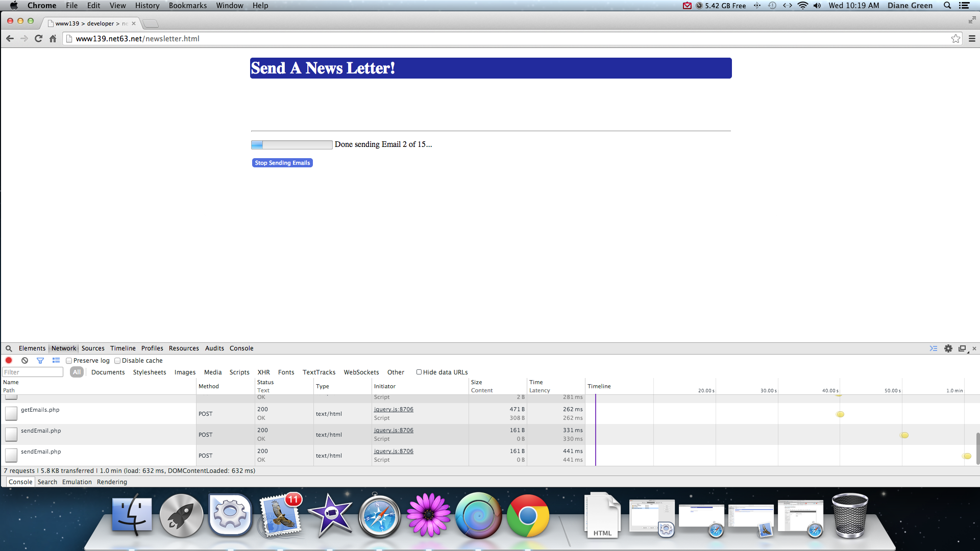The image size is (980, 551).
Task: Change DevTools dock position icon
Action: tap(963, 348)
